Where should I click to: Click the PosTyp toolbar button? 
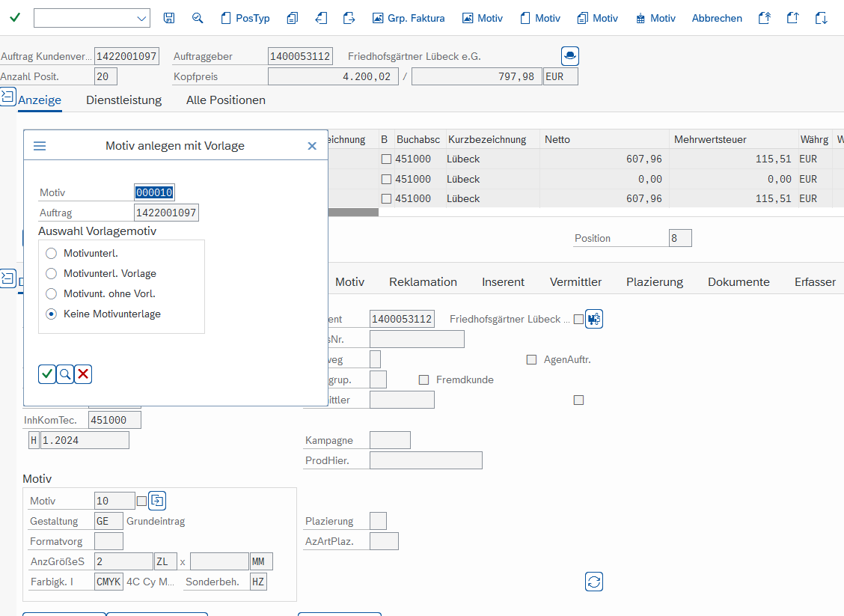point(245,18)
